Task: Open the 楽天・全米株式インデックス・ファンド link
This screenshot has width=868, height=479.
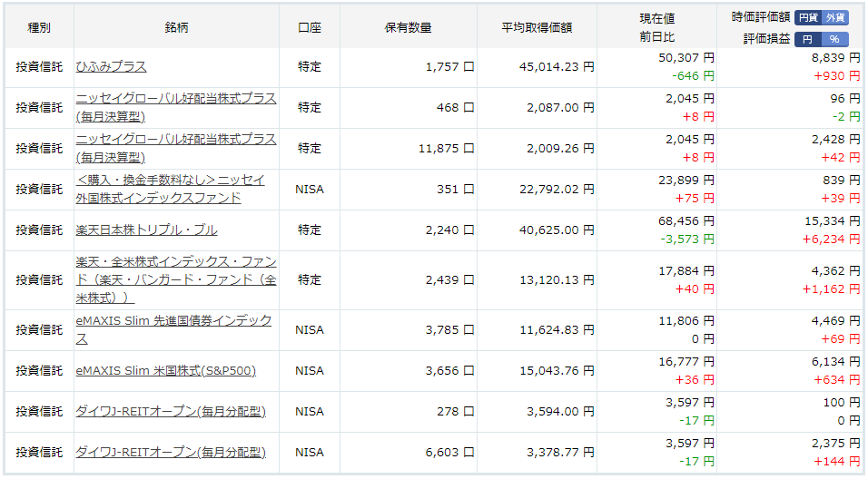Action: click(x=176, y=280)
